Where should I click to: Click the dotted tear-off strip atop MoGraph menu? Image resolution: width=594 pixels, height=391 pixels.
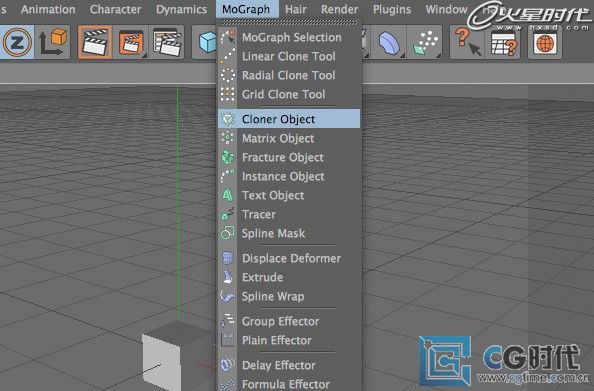tap(290, 23)
